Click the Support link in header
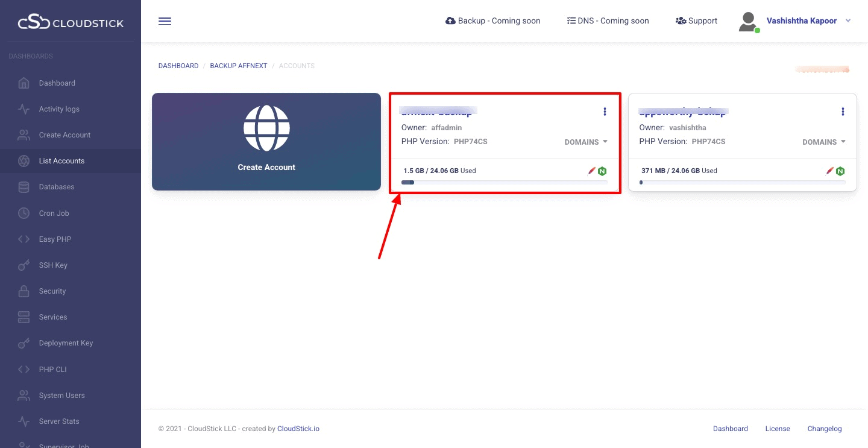Image resolution: width=868 pixels, height=448 pixels. click(x=697, y=21)
